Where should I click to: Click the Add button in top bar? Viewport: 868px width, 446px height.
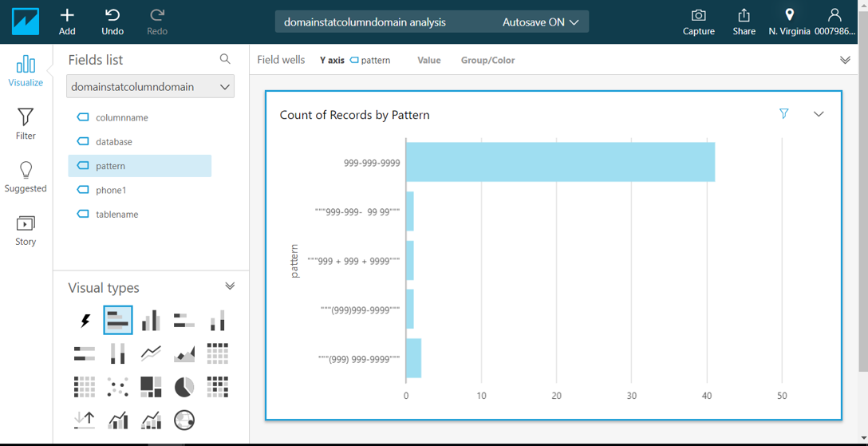(x=67, y=22)
